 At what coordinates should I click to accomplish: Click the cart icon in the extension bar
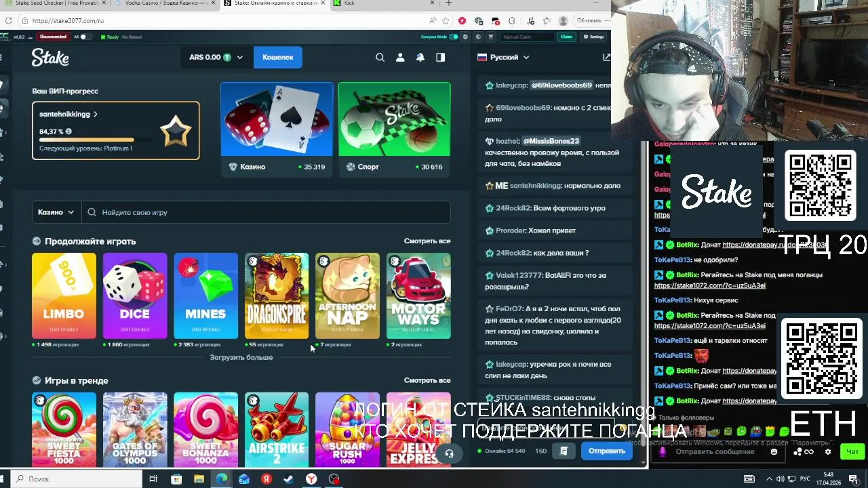click(x=491, y=37)
